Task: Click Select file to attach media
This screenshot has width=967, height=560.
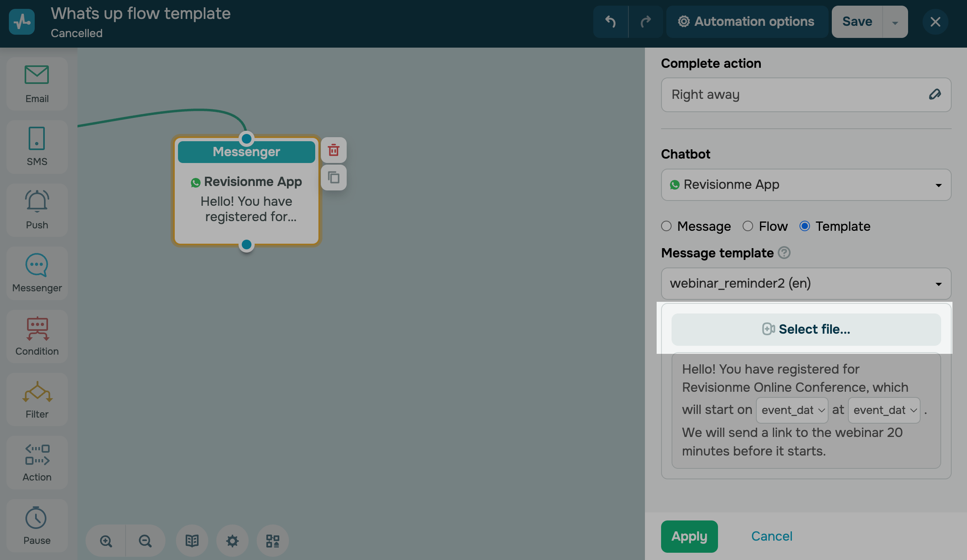Action: click(x=806, y=329)
